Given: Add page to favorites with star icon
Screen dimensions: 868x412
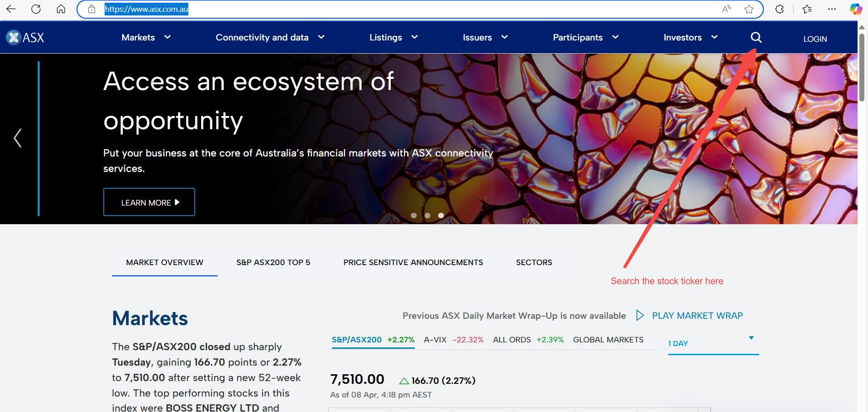Looking at the screenshot, I should click(749, 9).
